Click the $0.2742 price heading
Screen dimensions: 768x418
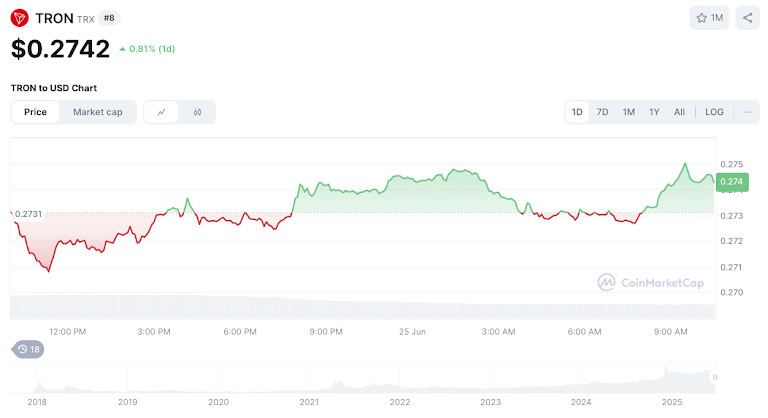coord(60,49)
